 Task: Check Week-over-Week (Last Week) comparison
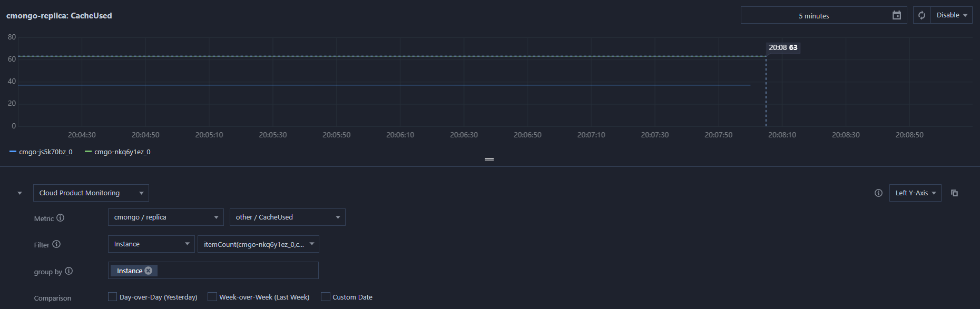pyautogui.click(x=212, y=297)
